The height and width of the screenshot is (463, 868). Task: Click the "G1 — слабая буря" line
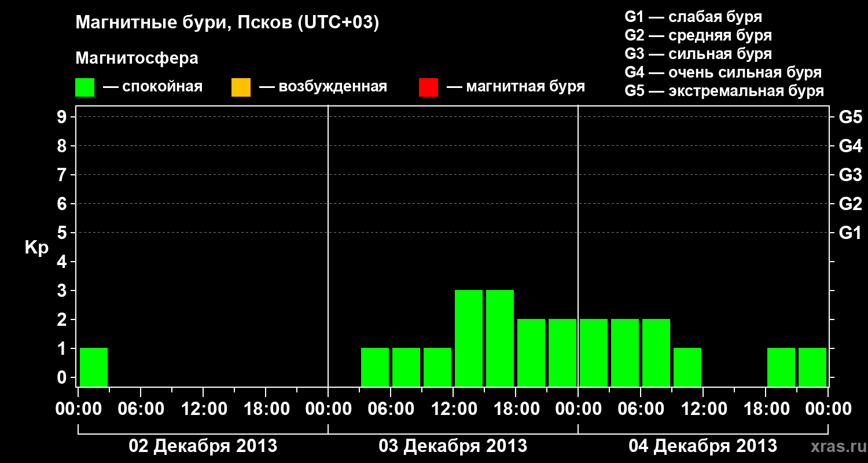pyautogui.click(x=693, y=16)
